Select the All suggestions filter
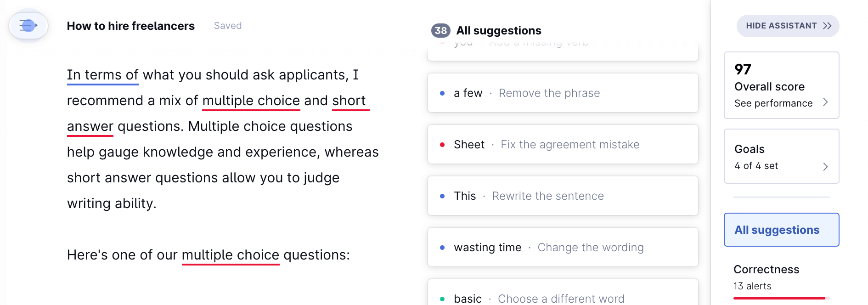The image size is (868, 305). click(781, 229)
